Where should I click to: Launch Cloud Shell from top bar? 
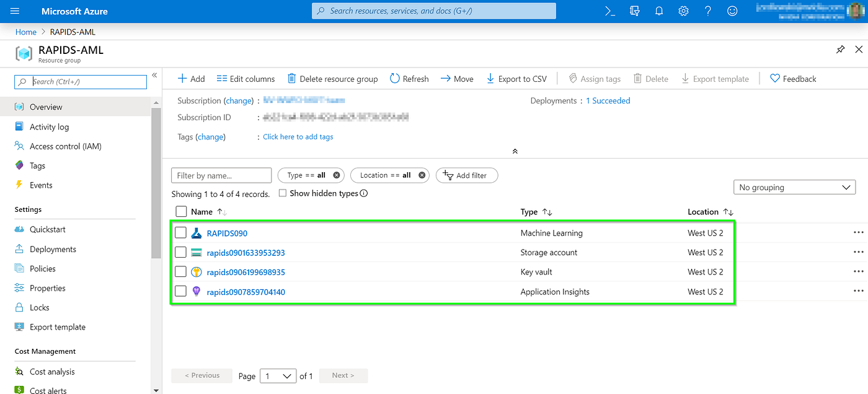[610, 11]
